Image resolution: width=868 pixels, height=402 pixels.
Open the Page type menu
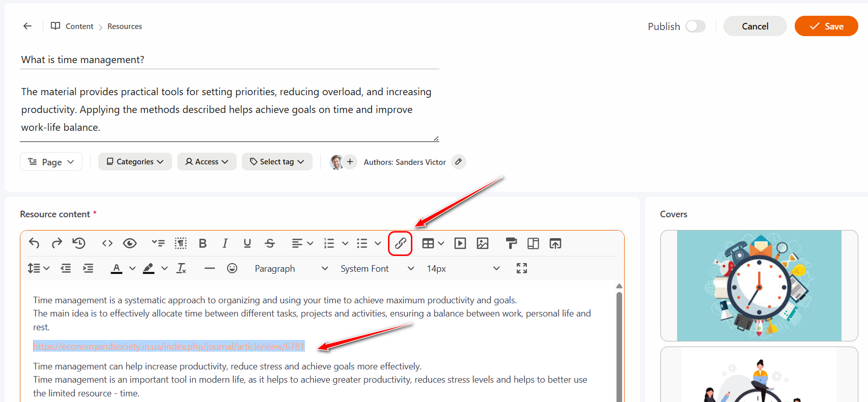(x=51, y=162)
